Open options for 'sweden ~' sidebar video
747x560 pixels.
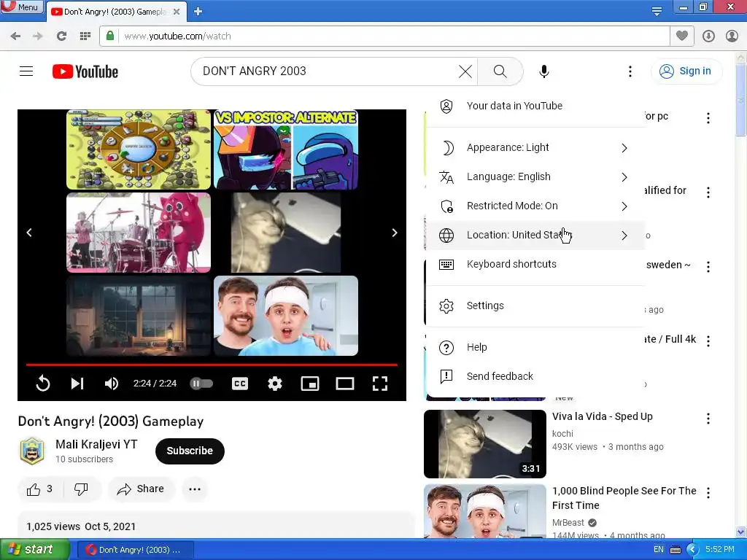click(708, 267)
